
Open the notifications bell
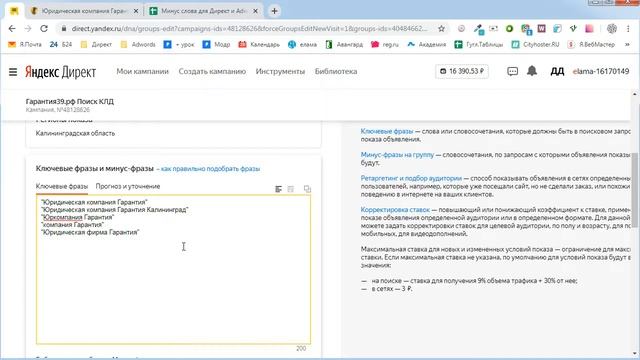tap(532, 71)
